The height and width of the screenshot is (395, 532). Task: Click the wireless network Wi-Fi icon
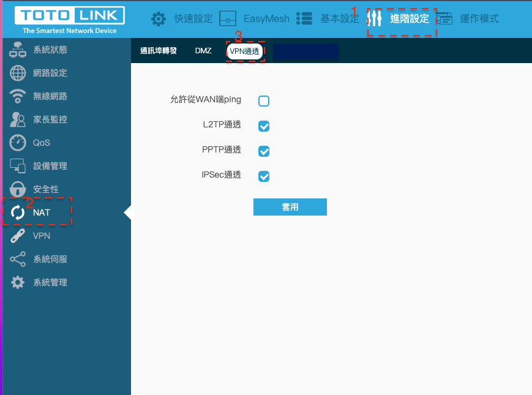pyautogui.click(x=18, y=96)
